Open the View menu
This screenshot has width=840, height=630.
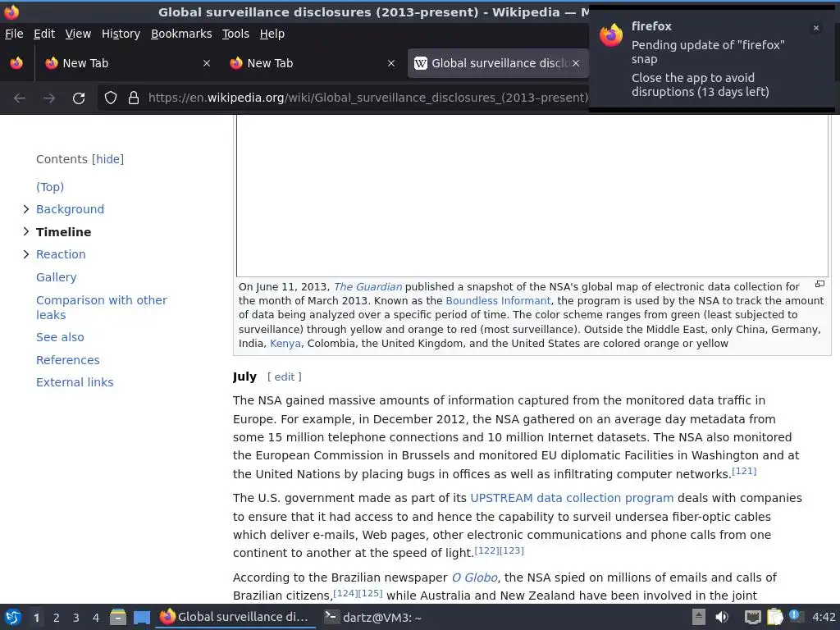pyautogui.click(x=78, y=34)
